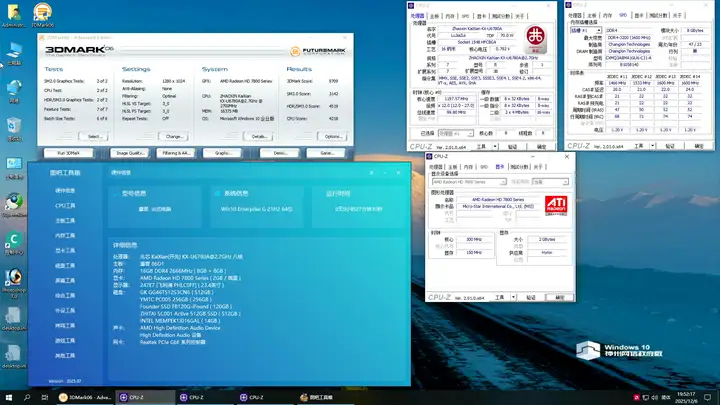Click the Demo... button in 3DMark06
The width and height of the screenshot is (720, 405).
[x=280, y=153]
